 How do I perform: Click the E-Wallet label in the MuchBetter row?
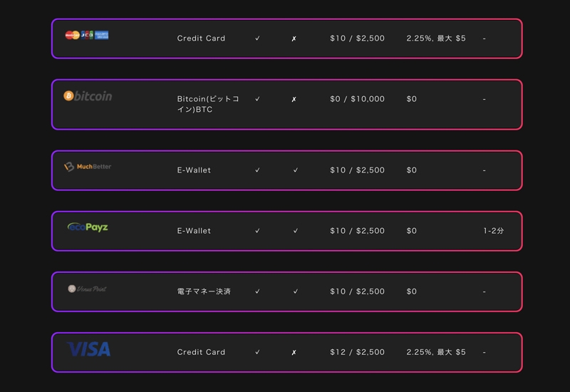click(x=194, y=170)
